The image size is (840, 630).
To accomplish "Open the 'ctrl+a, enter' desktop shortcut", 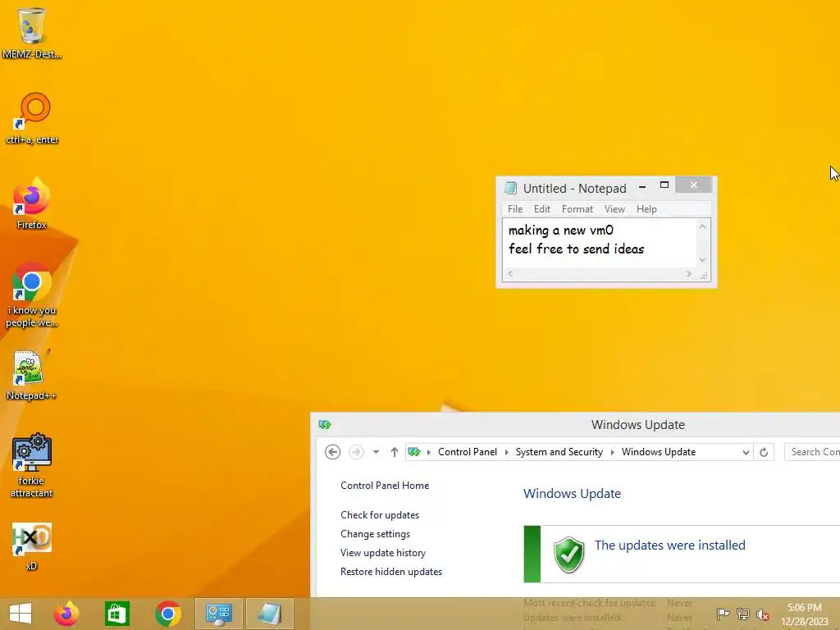I will [x=32, y=119].
